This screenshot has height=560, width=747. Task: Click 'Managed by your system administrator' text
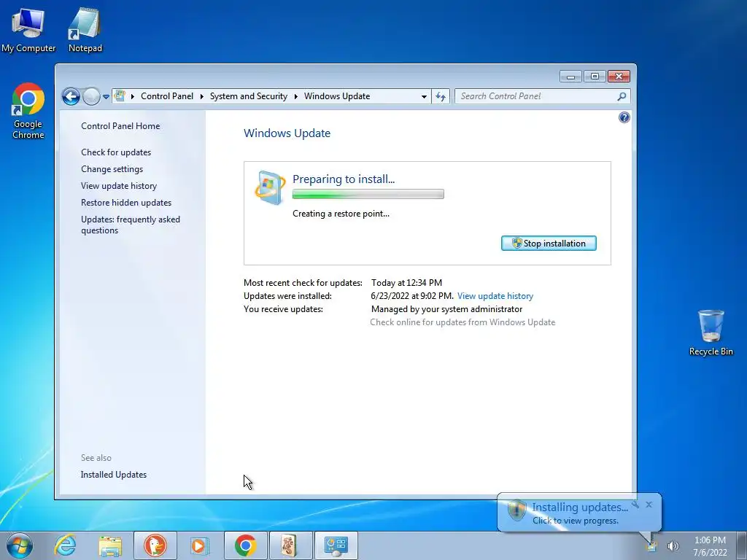446,309
